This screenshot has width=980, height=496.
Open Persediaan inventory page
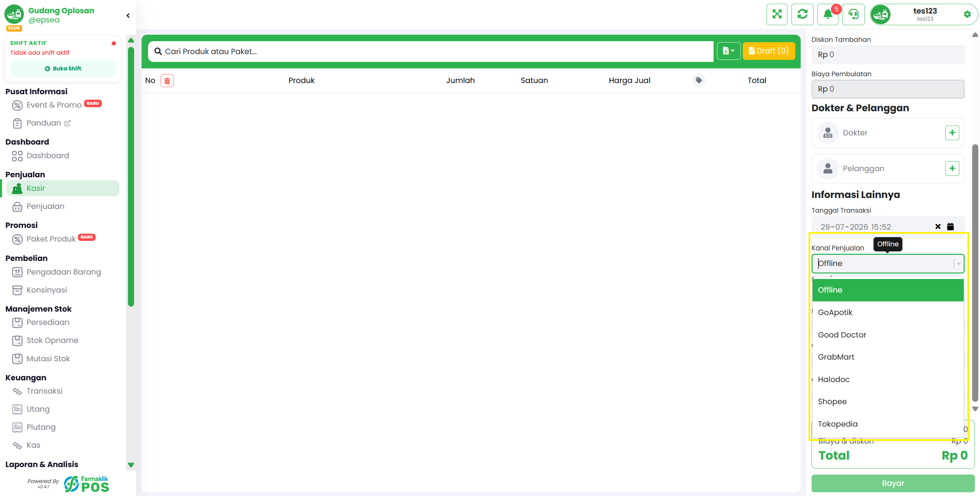pos(63,323)
